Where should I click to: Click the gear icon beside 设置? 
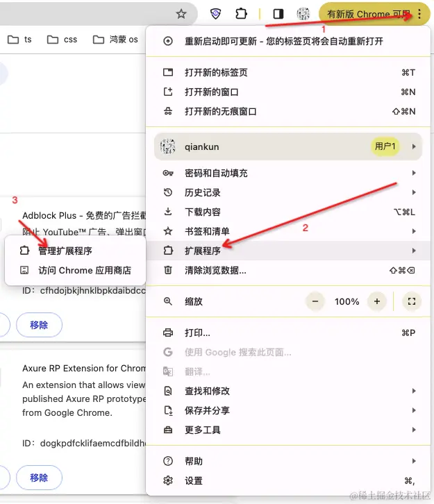(168, 480)
